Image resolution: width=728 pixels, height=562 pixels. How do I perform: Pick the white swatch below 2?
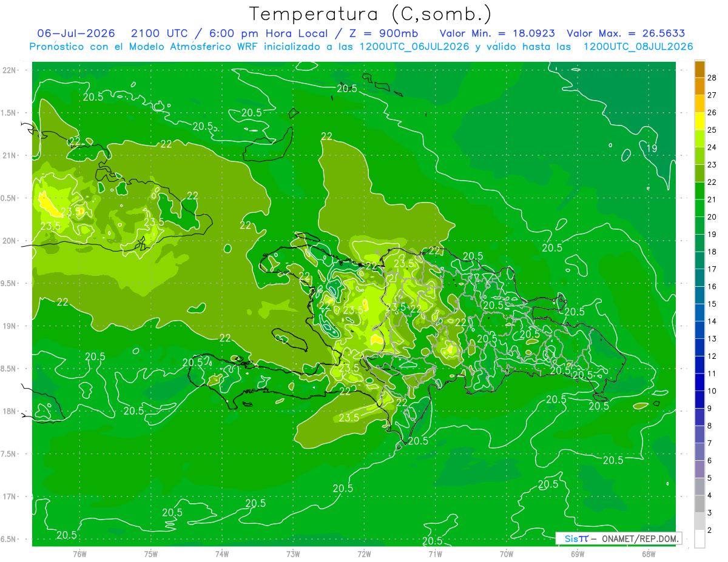click(x=699, y=539)
